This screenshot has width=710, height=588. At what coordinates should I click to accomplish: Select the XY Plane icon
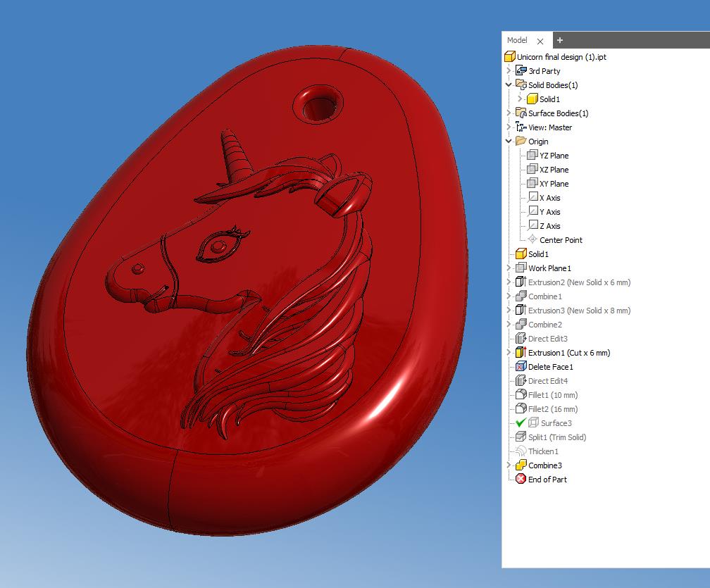pos(532,183)
